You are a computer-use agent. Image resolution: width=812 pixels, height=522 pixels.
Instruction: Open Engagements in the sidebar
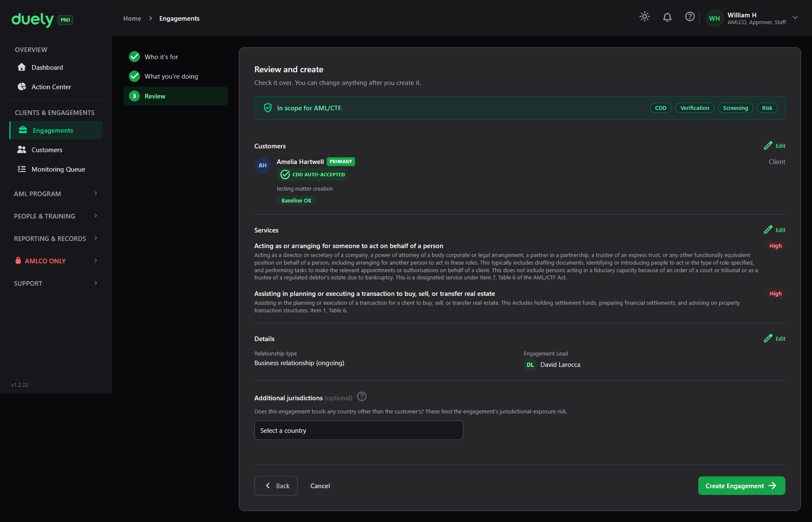click(56, 130)
